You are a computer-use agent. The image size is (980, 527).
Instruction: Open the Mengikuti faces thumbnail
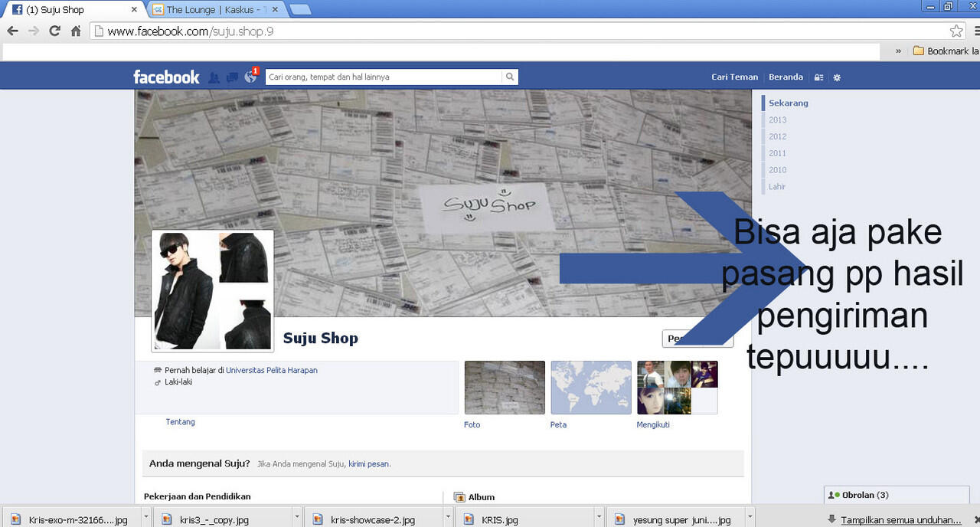[678, 388]
